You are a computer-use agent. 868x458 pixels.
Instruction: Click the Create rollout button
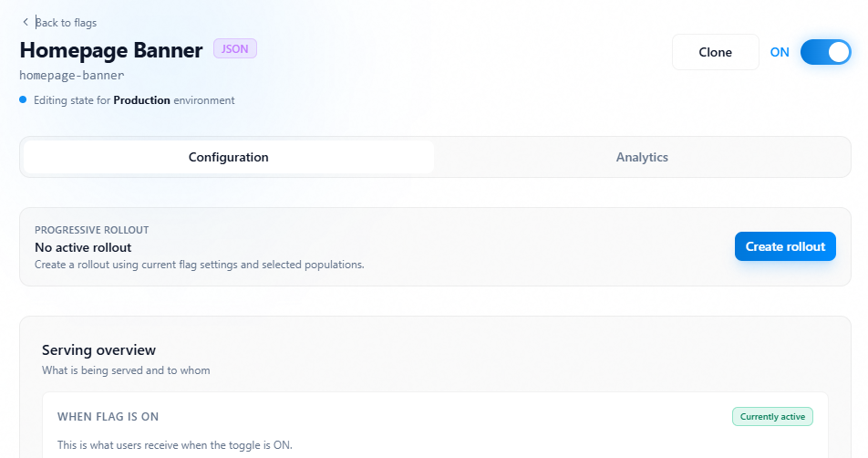pyautogui.click(x=785, y=246)
